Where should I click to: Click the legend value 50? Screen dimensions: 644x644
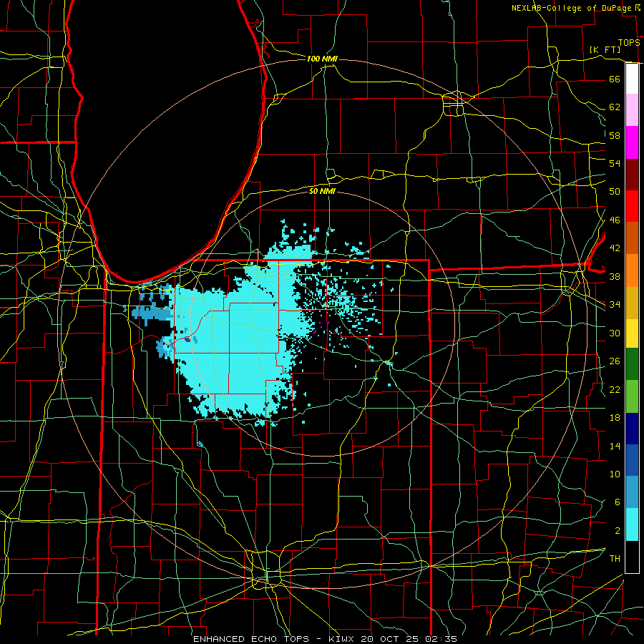click(x=615, y=192)
